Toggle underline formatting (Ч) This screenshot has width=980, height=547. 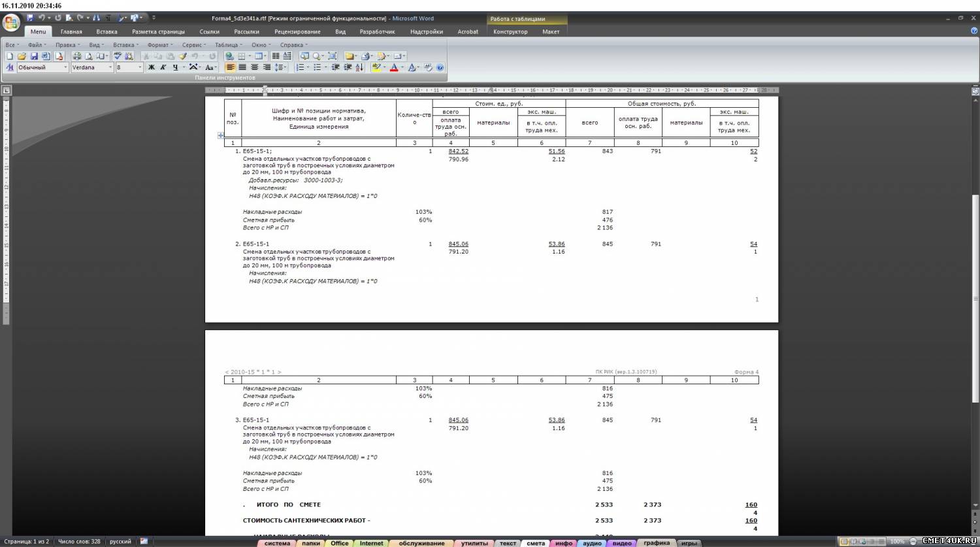[175, 67]
